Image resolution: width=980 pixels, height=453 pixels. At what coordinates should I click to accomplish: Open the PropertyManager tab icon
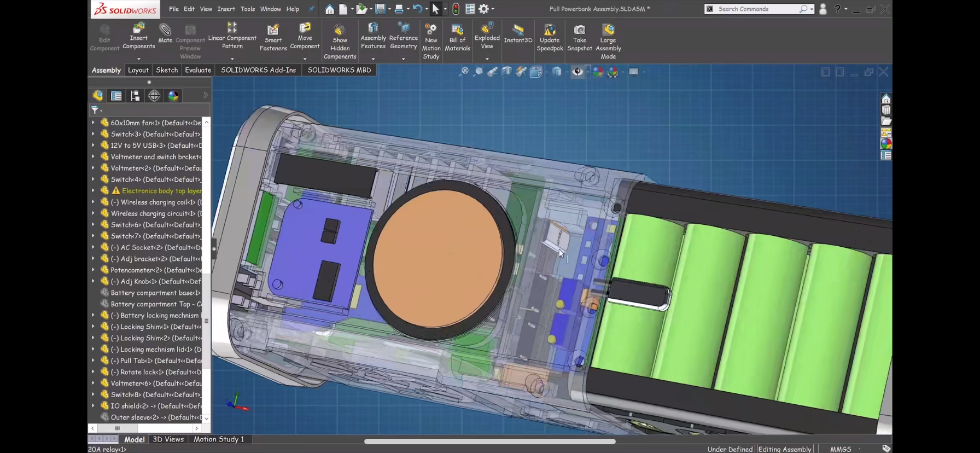coord(116,96)
